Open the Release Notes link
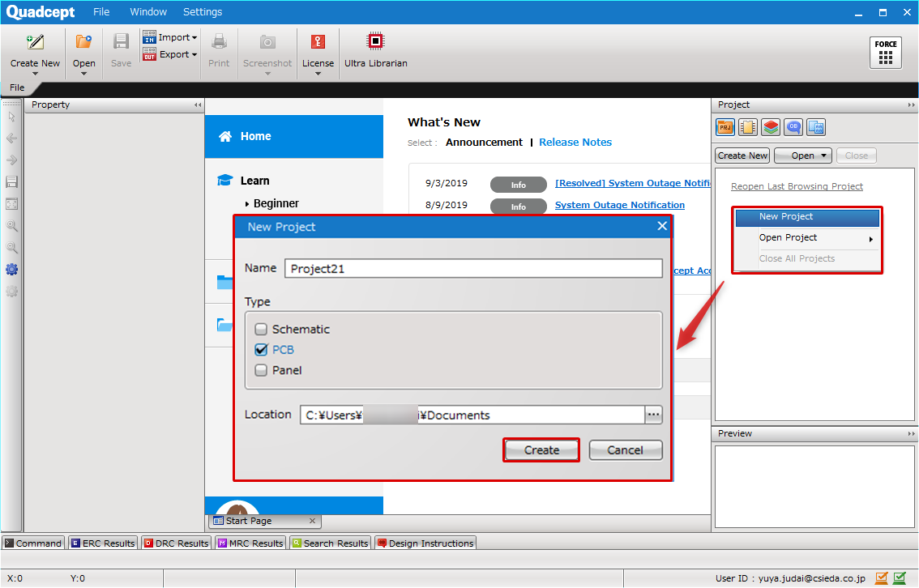Image resolution: width=919 pixels, height=588 pixels. click(x=575, y=143)
